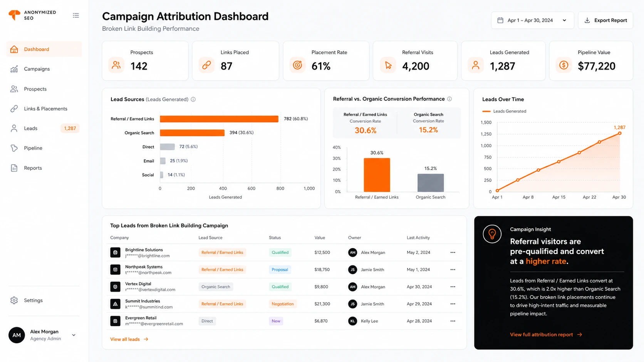This screenshot has width=644, height=362.
Task: Click the Evergreen Retail company logo icon
Action: [x=115, y=321]
